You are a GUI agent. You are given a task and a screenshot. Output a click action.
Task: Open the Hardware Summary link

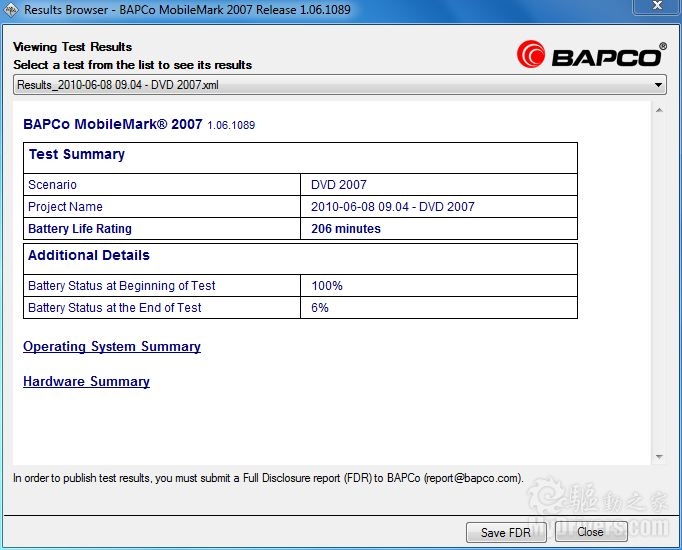[86, 382]
